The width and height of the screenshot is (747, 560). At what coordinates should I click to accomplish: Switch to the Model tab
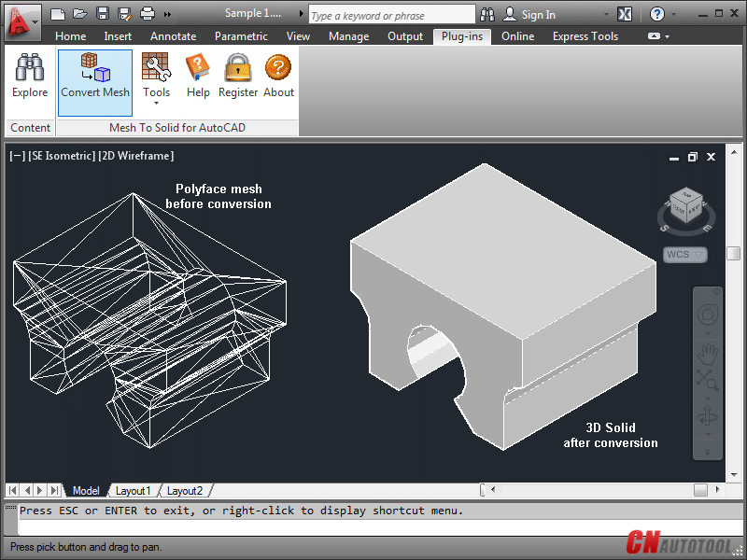pyautogui.click(x=86, y=491)
